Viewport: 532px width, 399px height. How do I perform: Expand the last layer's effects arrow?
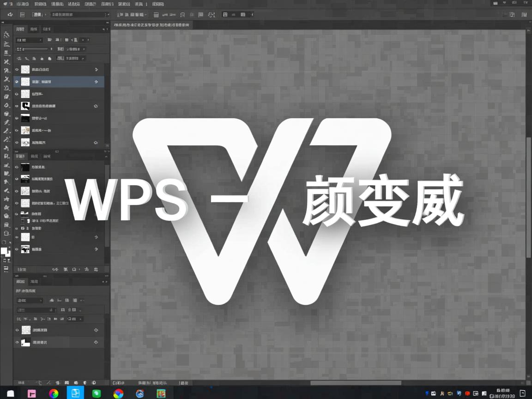(x=96, y=249)
